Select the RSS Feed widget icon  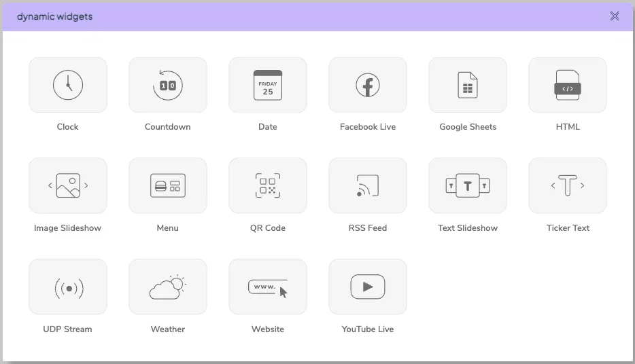[x=368, y=185]
